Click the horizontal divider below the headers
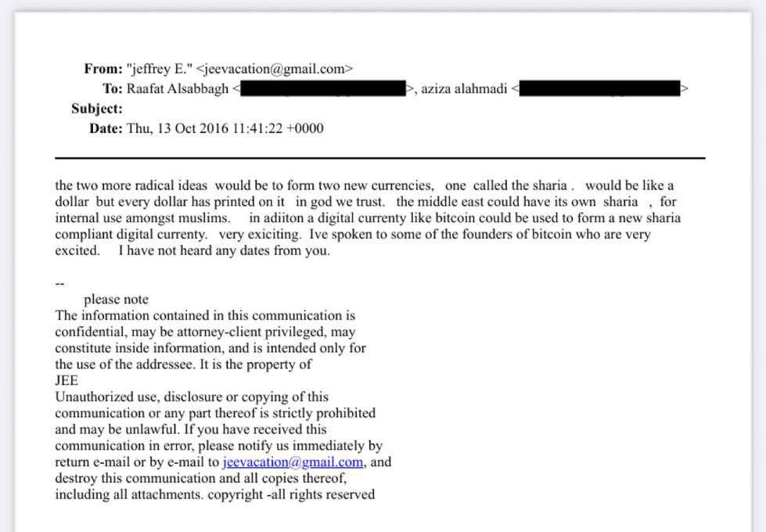The width and height of the screenshot is (766, 532). [379, 158]
